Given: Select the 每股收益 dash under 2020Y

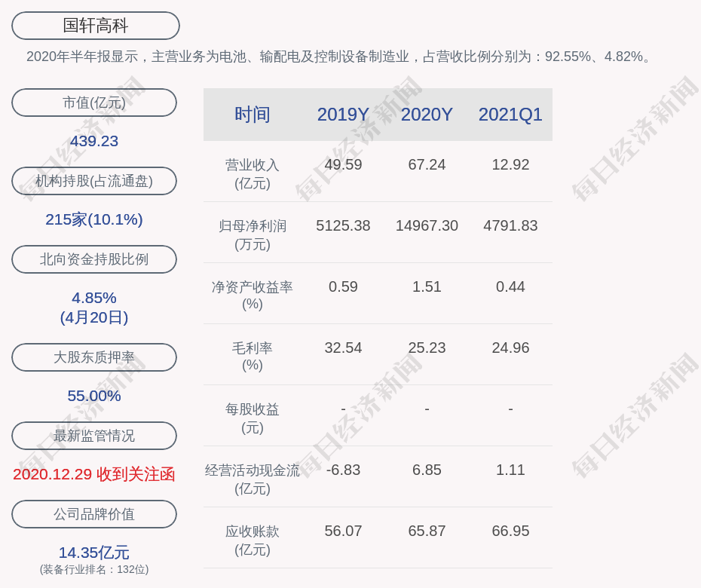Looking at the screenshot, I should point(427,409).
